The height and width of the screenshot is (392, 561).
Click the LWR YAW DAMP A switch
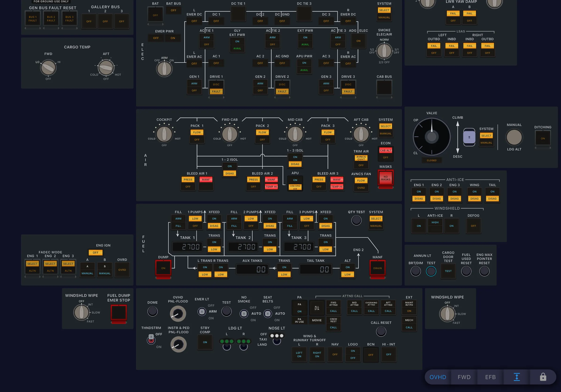453,17
